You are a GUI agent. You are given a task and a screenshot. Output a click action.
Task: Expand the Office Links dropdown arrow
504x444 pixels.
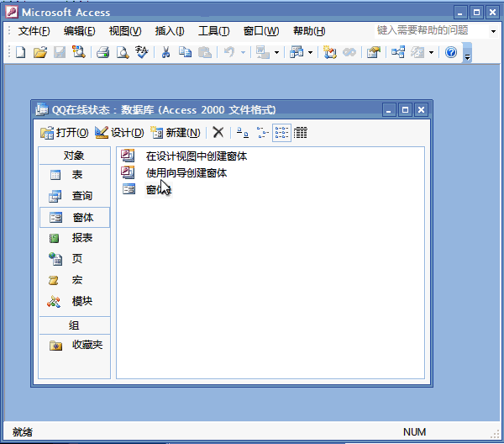point(276,52)
